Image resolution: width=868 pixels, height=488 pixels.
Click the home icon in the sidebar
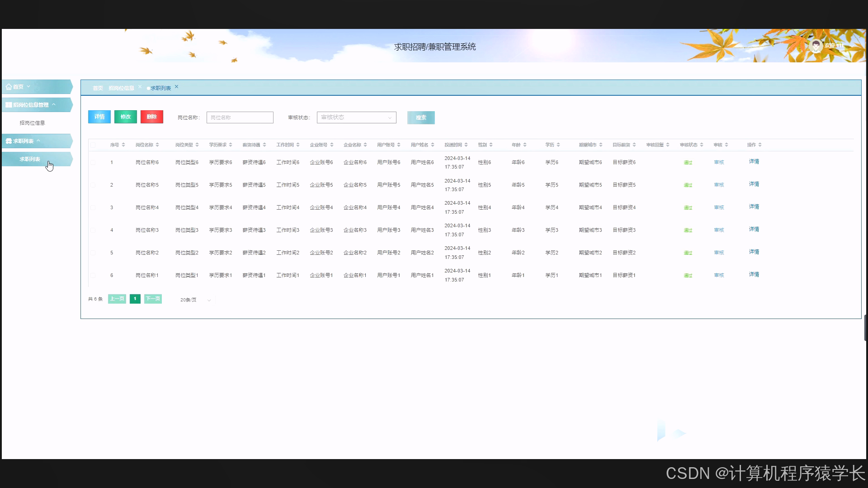point(9,87)
